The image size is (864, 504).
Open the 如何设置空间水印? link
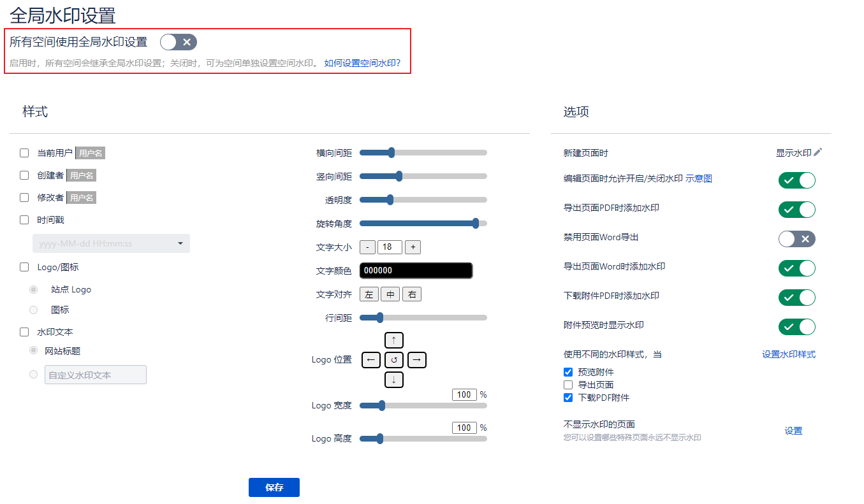click(x=362, y=63)
